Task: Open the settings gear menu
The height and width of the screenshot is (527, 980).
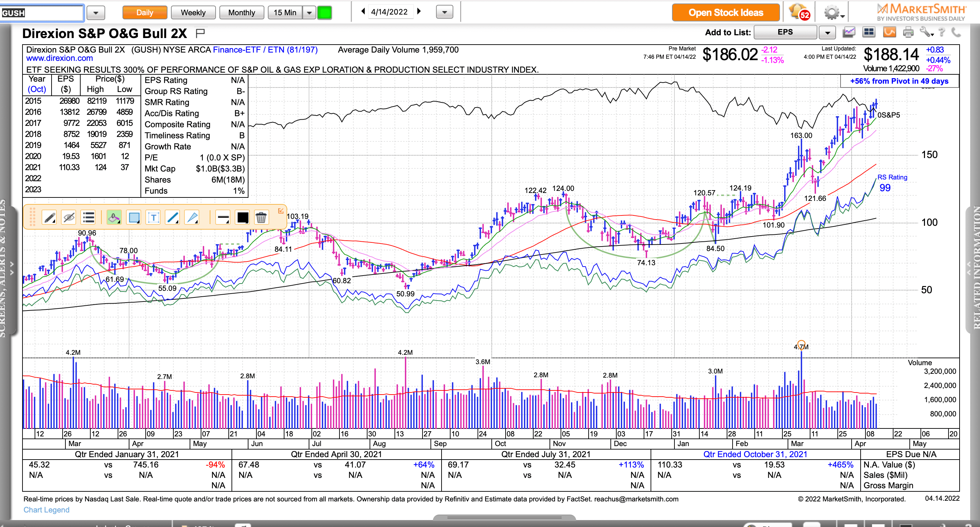Action: pyautogui.click(x=834, y=12)
